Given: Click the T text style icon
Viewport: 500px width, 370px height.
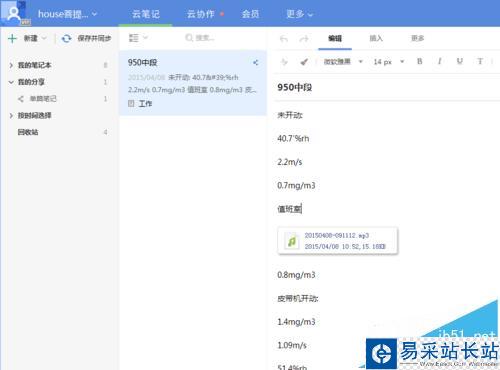Looking at the screenshot, I should coord(480,61).
